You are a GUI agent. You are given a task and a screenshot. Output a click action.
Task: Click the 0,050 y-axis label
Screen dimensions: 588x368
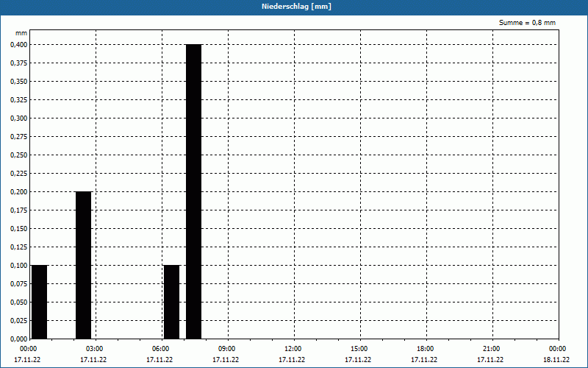(x=19, y=302)
